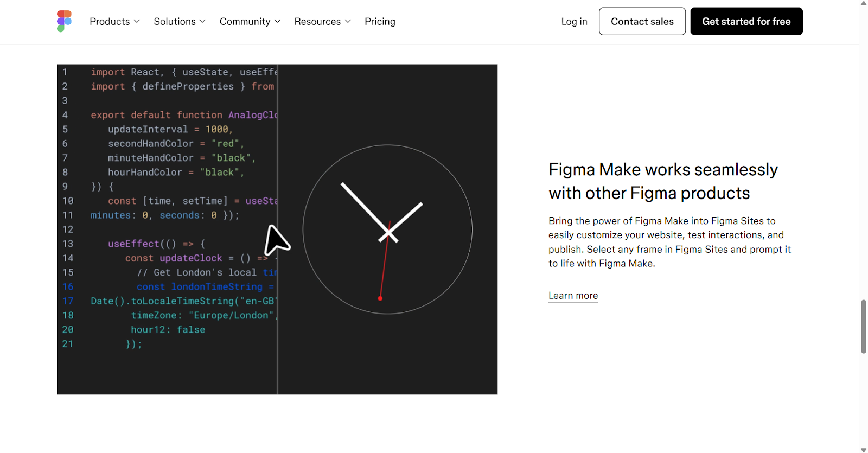Image resolution: width=868 pixels, height=453 pixels.
Task: Click code line 'hour12: false'
Action: coord(168,330)
